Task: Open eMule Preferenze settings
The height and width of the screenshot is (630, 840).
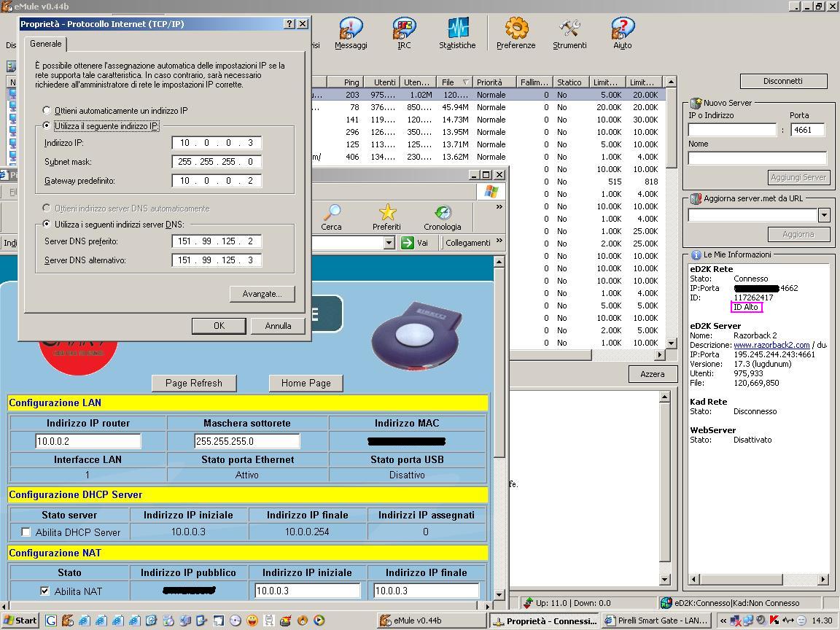Action: click(x=516, y=34)
